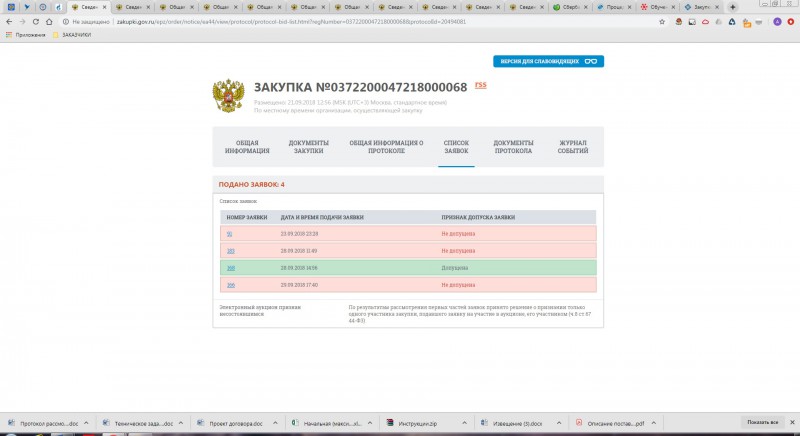Open the purple profile avatar icon
800x436 pixels.
[777, 22]
